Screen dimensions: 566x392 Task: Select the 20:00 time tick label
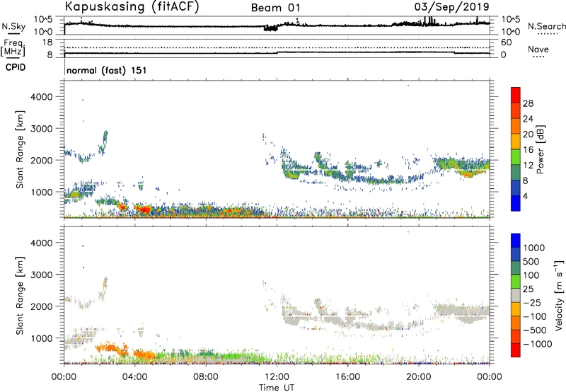click(x=419, y=377)
